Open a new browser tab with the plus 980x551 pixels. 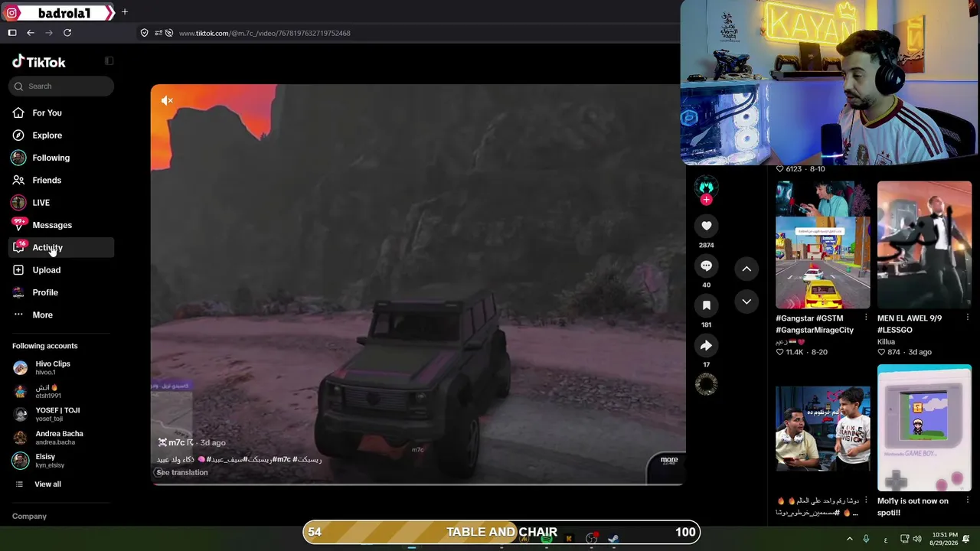pyautogui.click(x=124, y=12)
